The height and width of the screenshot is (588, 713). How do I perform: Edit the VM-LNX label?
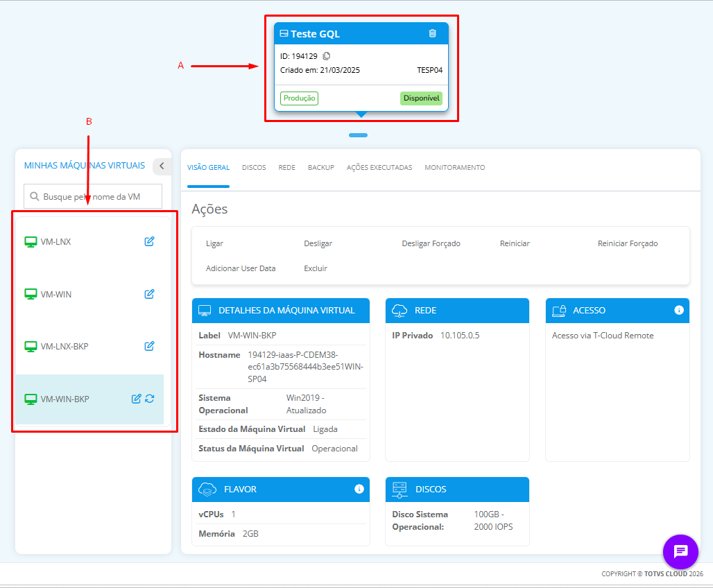tap(149, 241)
